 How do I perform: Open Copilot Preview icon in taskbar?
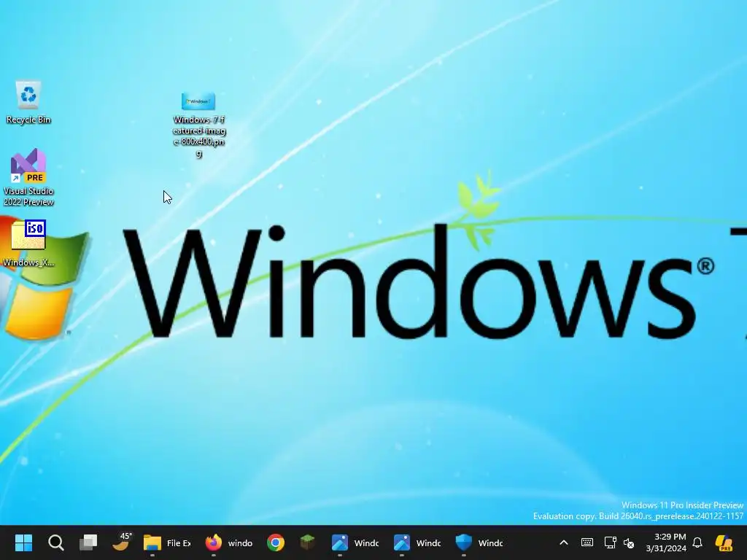click(x=724, y=542)
